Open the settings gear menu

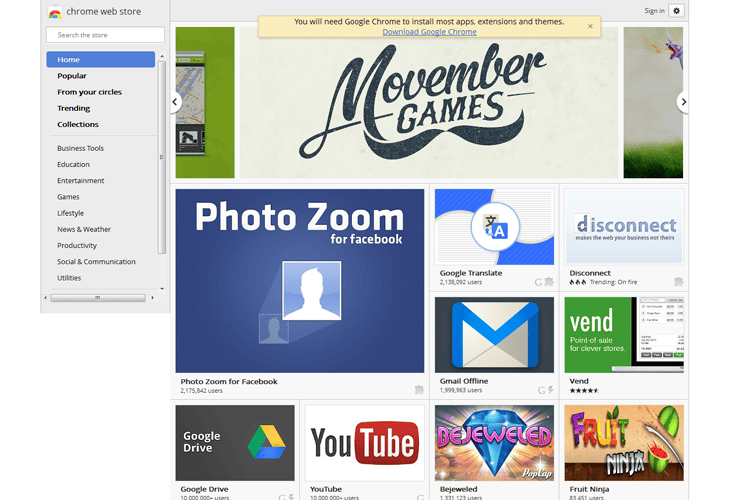point(676,10)
